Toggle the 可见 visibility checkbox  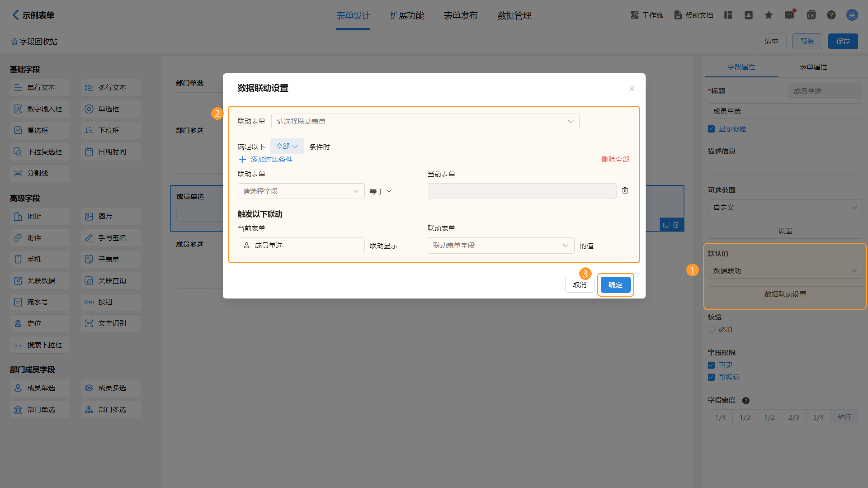[711, 365]
